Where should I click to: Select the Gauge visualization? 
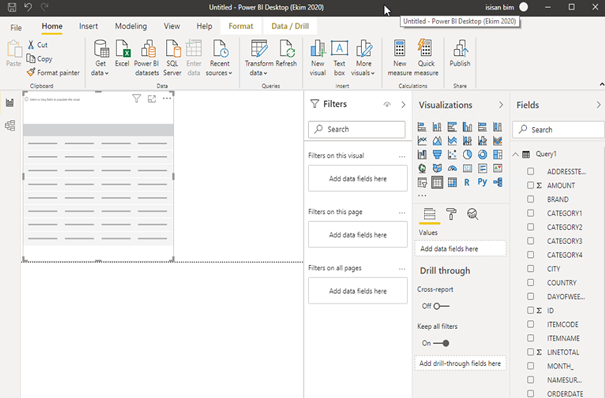pos(452,168)
